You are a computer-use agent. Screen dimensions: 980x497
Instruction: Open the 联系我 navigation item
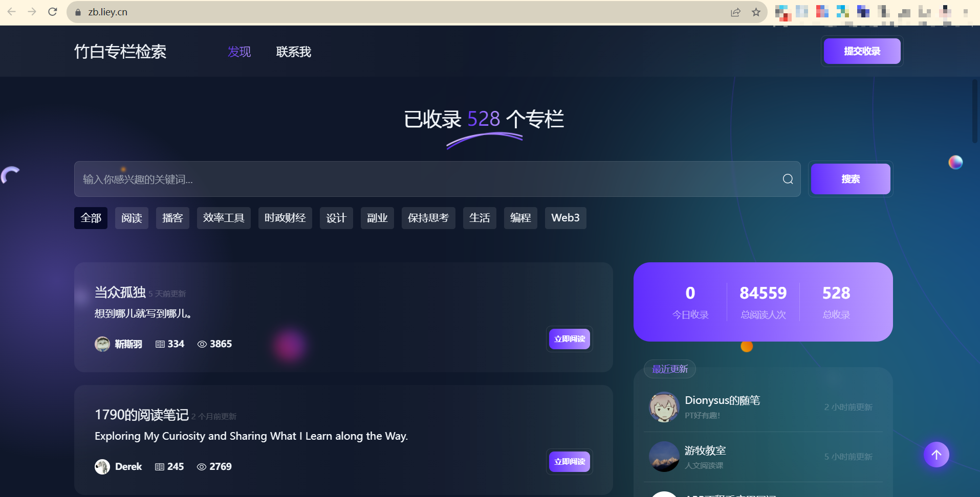294,52
